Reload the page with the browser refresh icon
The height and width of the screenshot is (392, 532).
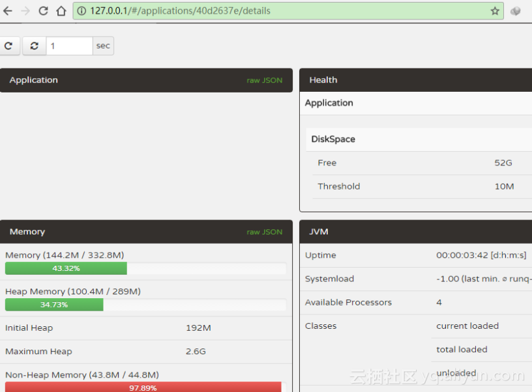click(x=43, y=11)
